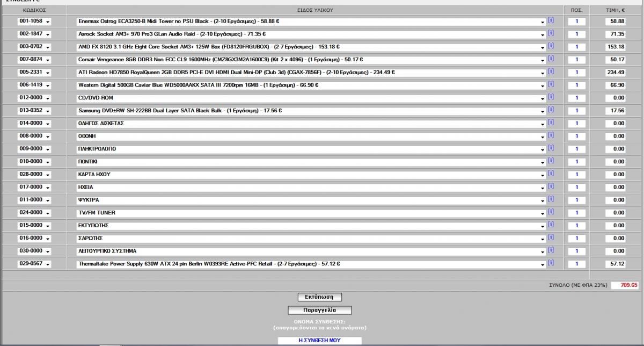Select price field showing 17.56
Viewport: 644px width, 346px height.
click(614, 111)
